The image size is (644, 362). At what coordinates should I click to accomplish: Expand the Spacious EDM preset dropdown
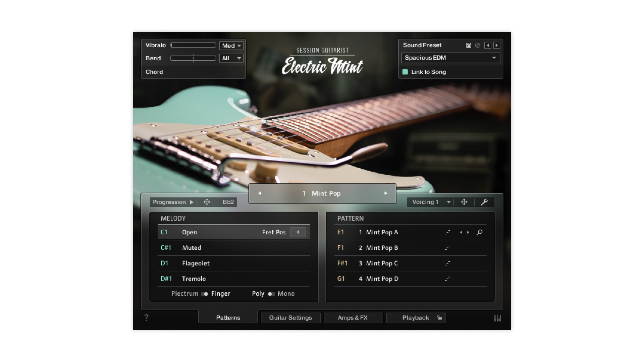coord(450,58)
